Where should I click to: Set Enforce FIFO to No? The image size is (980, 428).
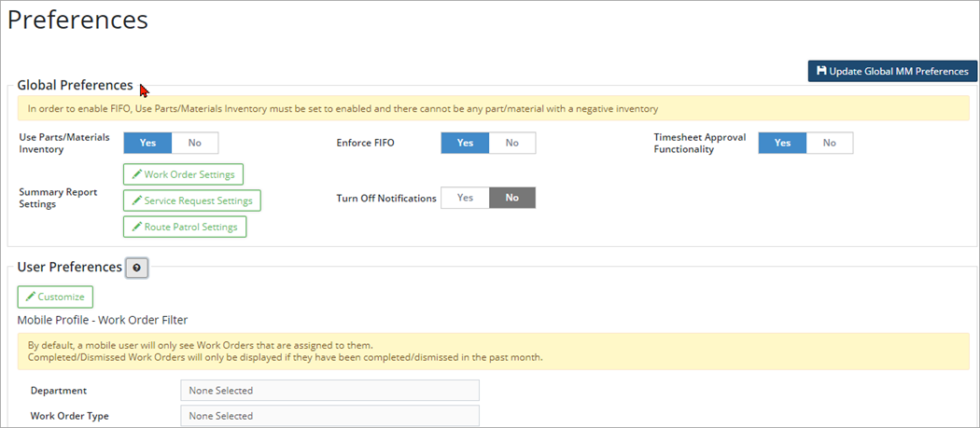coord(511,143)
